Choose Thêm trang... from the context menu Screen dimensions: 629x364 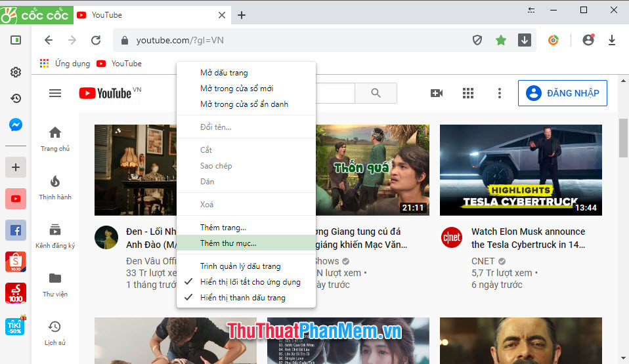(246, 228)
